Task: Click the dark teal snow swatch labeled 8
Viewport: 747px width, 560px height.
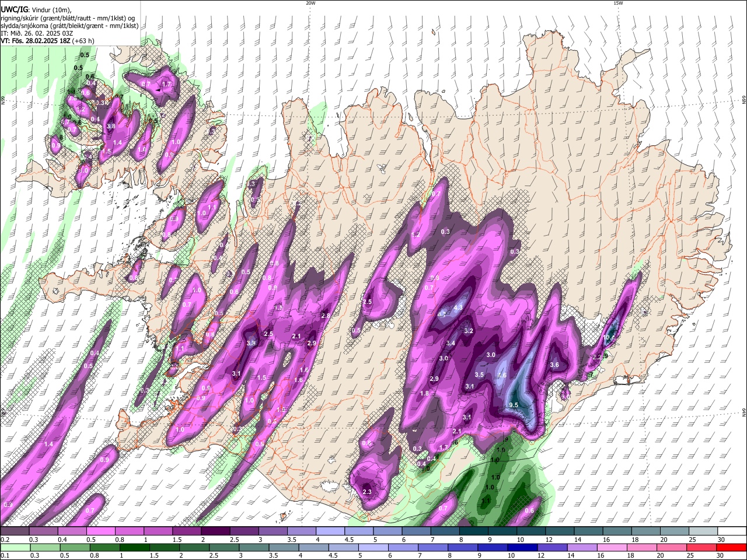Action: click(x=473, y=531)
